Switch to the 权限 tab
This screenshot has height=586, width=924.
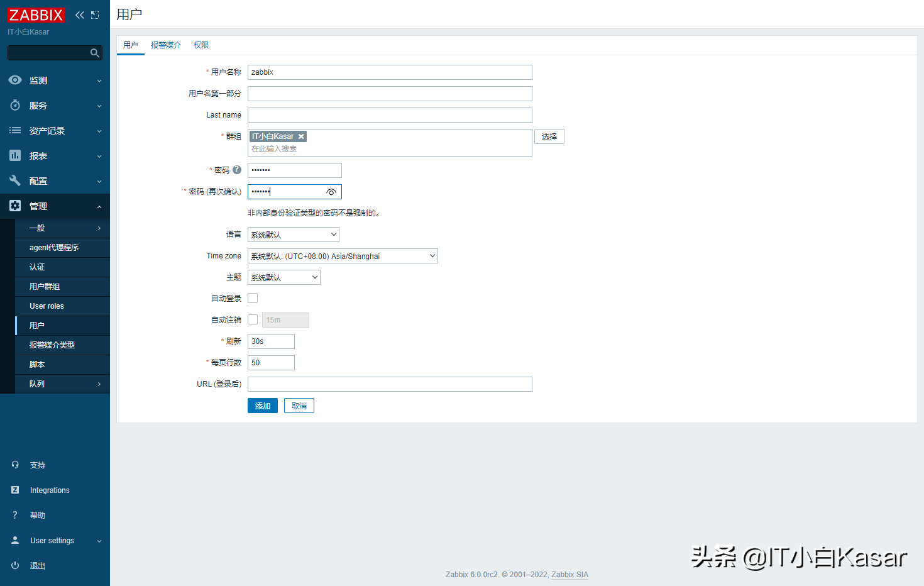point(201,45)
